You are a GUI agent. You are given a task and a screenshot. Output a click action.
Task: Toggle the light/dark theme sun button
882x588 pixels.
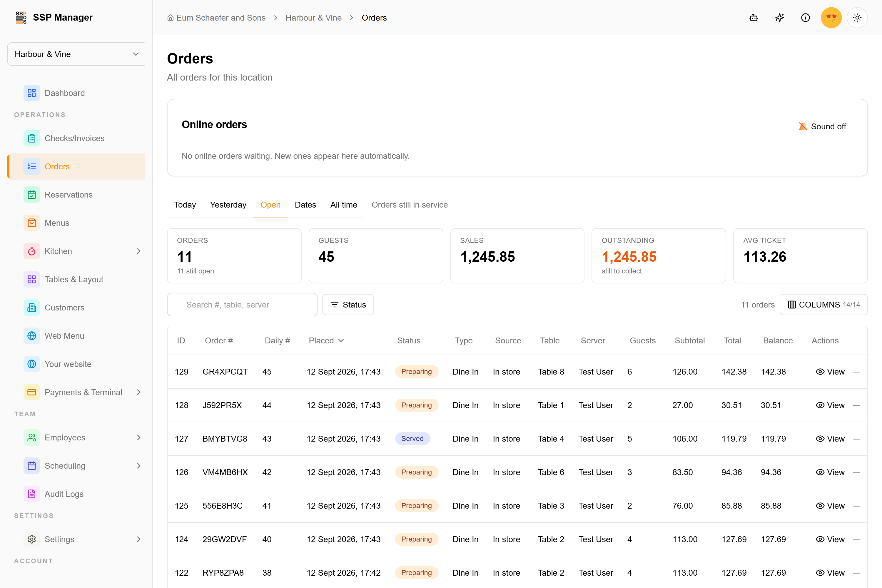pos(857,18)
